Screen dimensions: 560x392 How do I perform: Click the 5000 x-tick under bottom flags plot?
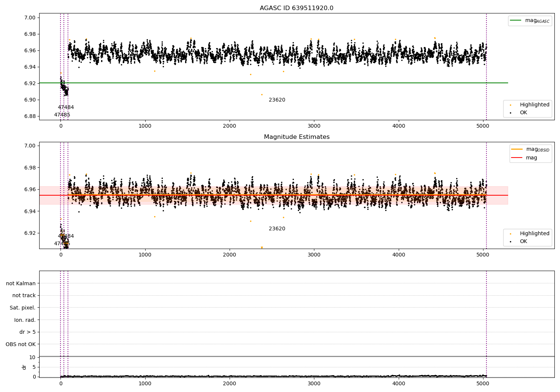pos(483,383)
